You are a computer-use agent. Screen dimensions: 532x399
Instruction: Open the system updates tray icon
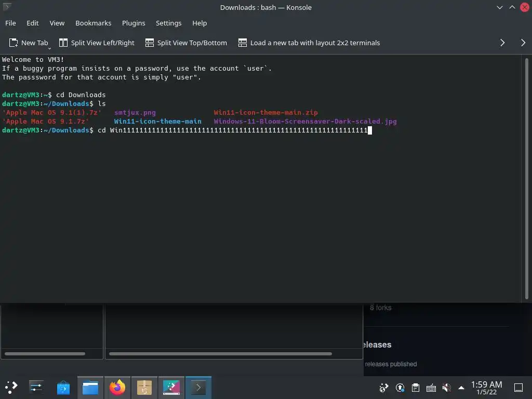click(400, 388)
